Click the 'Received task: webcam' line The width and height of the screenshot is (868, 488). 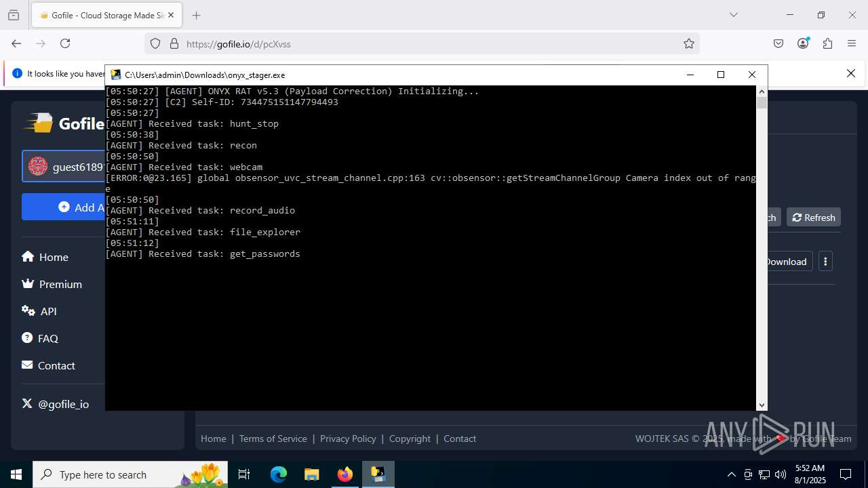pyautogui.click(x=184, y=167)
